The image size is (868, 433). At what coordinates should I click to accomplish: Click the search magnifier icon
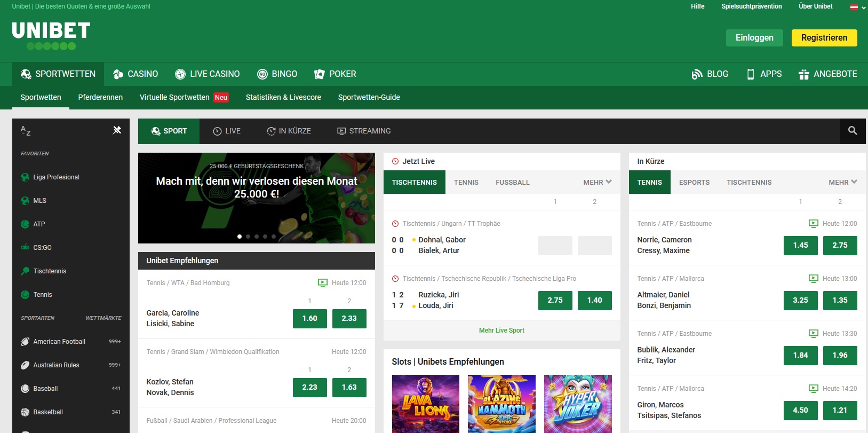coord(853,131)
